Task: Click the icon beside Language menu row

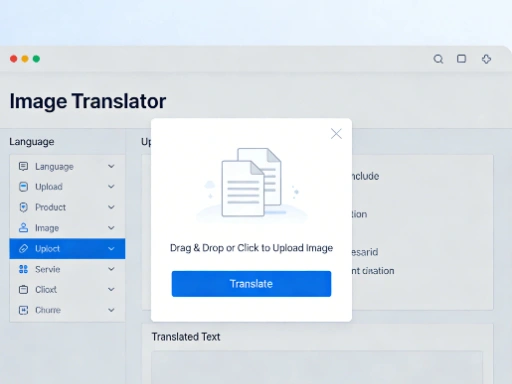Action: (23, 166)
